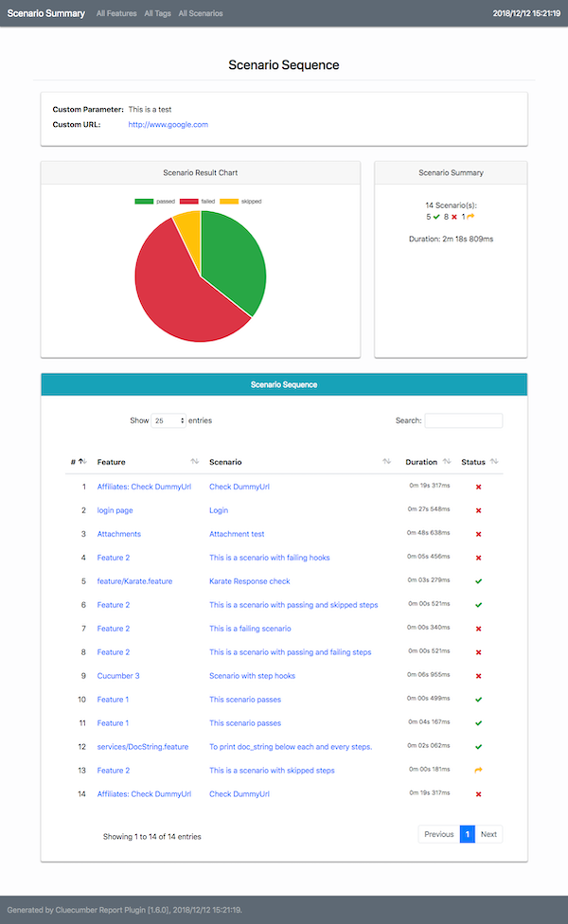
Task: Go to All Features in navbar
Action: [116, 13]
